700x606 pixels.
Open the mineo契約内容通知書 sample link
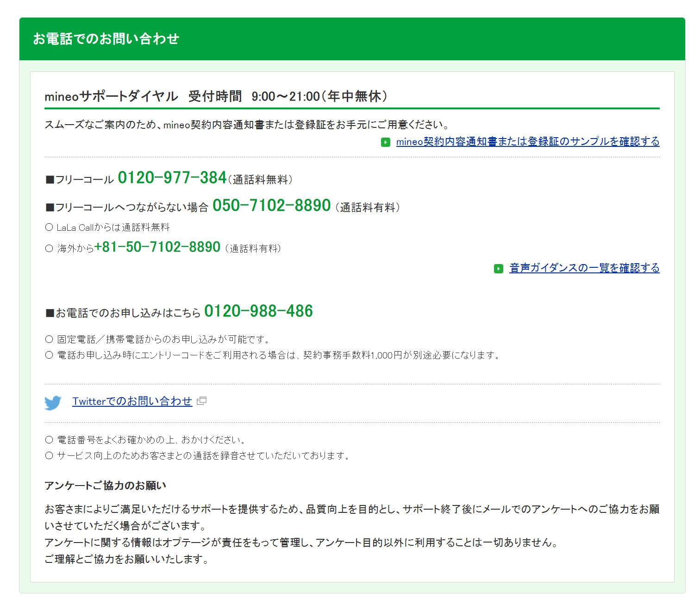(x=528, y=142)
